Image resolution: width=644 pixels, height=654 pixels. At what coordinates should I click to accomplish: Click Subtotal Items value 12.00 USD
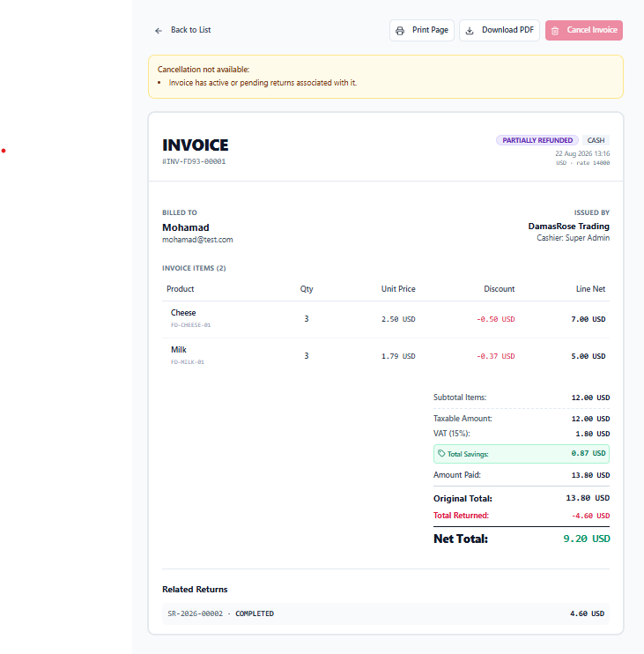590,398
